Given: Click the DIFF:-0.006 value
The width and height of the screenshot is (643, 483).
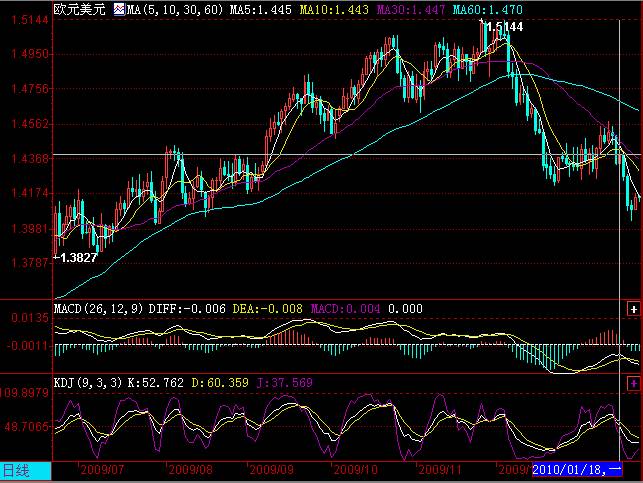Looking at the screenshot, I should (187, 309).
